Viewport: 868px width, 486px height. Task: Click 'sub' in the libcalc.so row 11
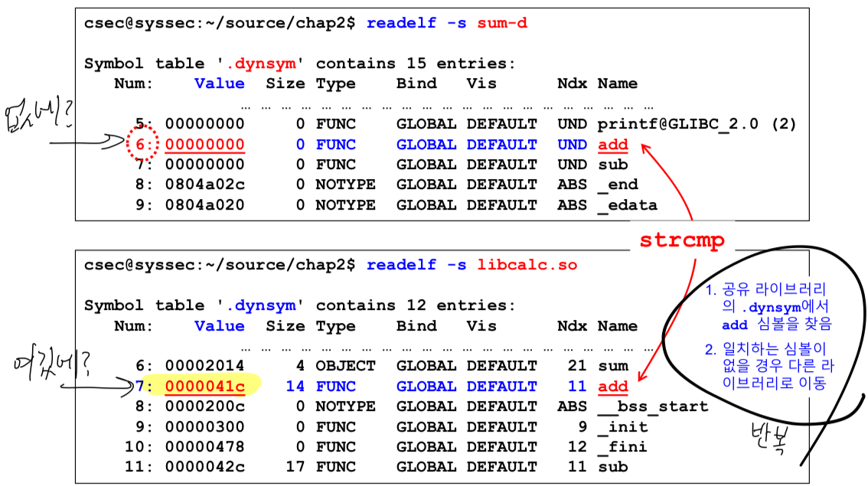613,467
